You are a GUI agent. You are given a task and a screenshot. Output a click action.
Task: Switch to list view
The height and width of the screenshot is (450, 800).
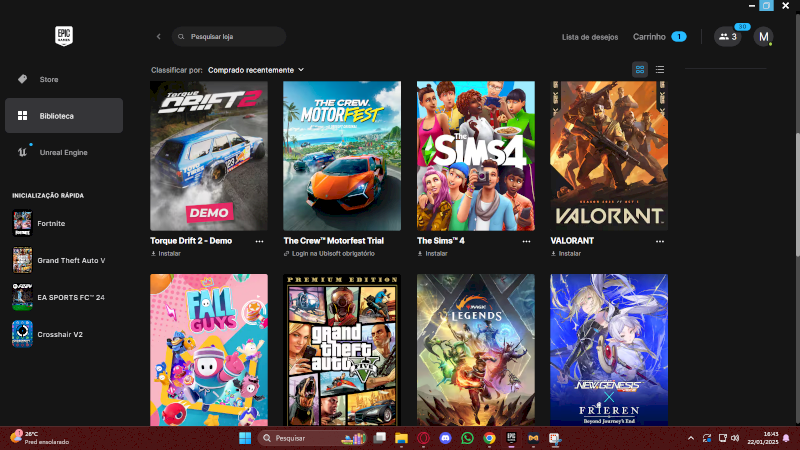660,69
